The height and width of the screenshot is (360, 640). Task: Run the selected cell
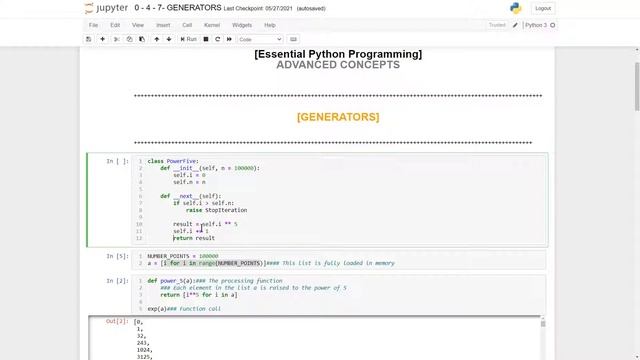pos(189,39)
